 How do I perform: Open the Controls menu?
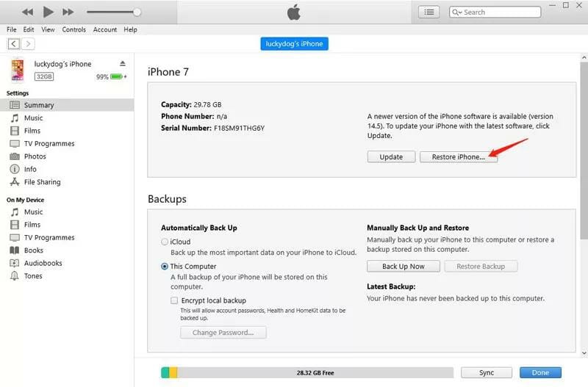tap(74, 29)
